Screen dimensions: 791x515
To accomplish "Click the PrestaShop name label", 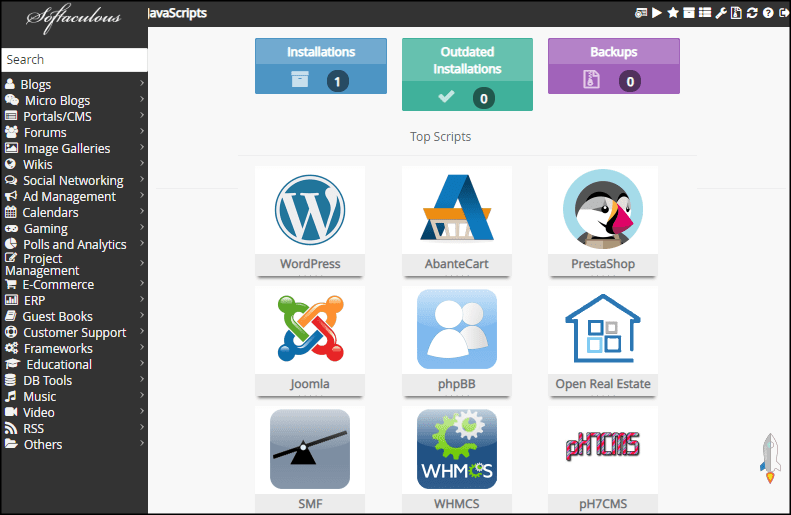I will (603, 264).
